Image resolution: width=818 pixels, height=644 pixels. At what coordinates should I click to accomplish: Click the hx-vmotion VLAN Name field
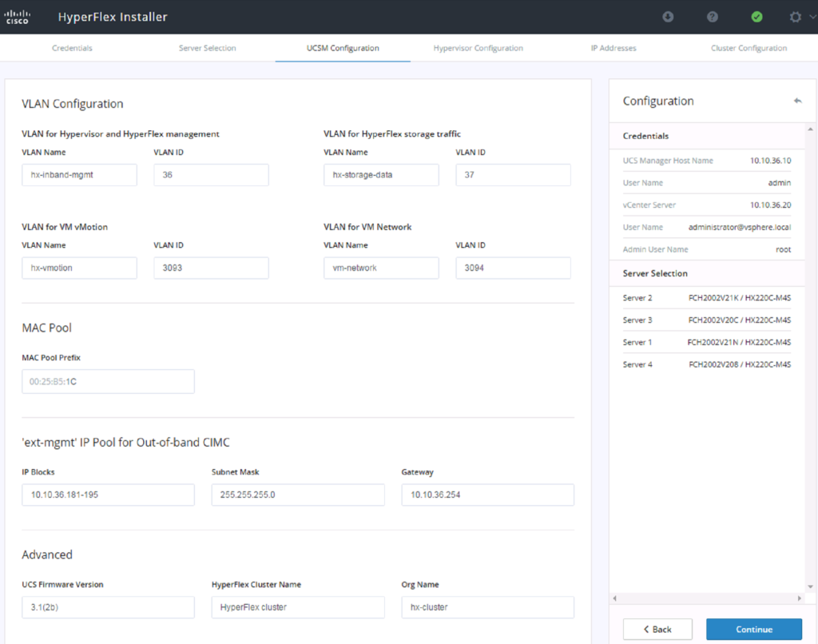click(79, 268)
